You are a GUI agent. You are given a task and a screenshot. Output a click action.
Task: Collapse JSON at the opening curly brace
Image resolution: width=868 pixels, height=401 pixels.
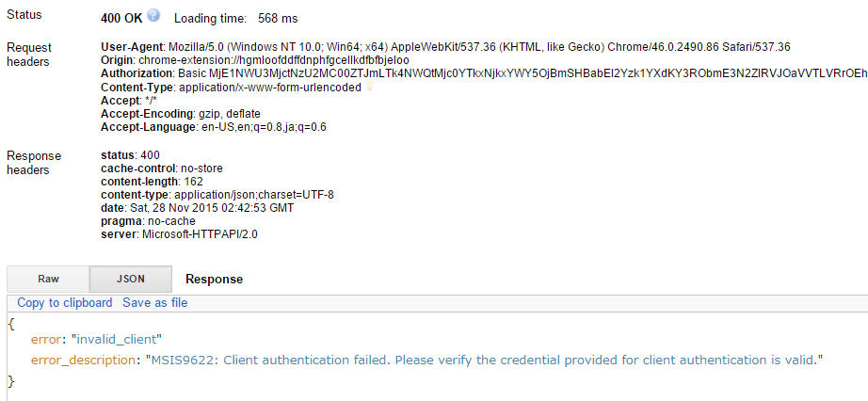pyautogui.click(x=11, y=324)
